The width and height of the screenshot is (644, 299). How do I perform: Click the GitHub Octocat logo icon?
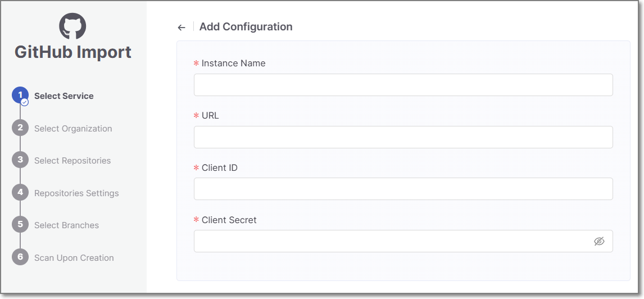tap(73, 26)
